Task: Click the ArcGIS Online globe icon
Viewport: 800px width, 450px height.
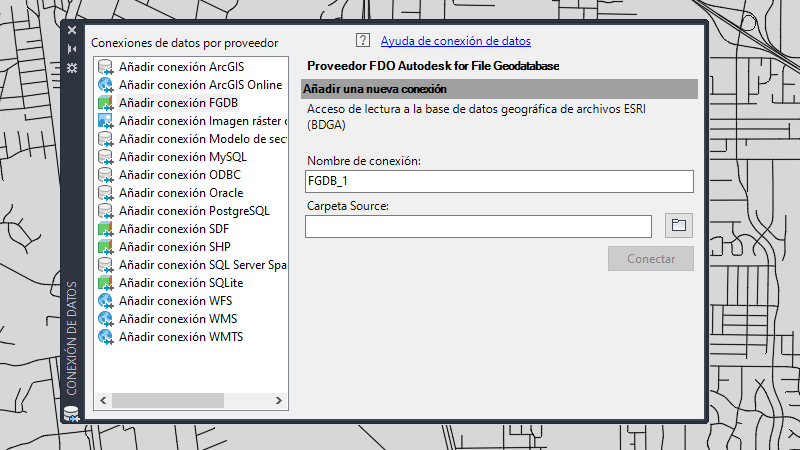Action: click(106, 85)
